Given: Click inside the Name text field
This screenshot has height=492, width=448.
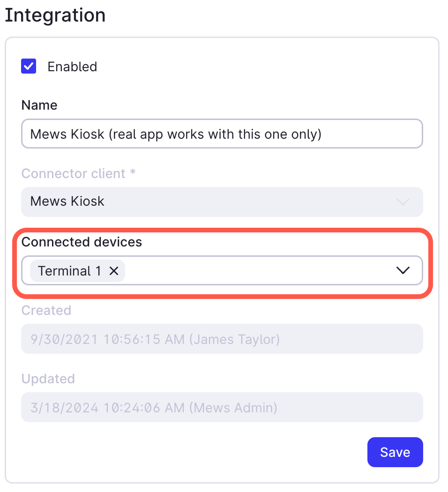Looking at the screenshot, I should 222,134.
